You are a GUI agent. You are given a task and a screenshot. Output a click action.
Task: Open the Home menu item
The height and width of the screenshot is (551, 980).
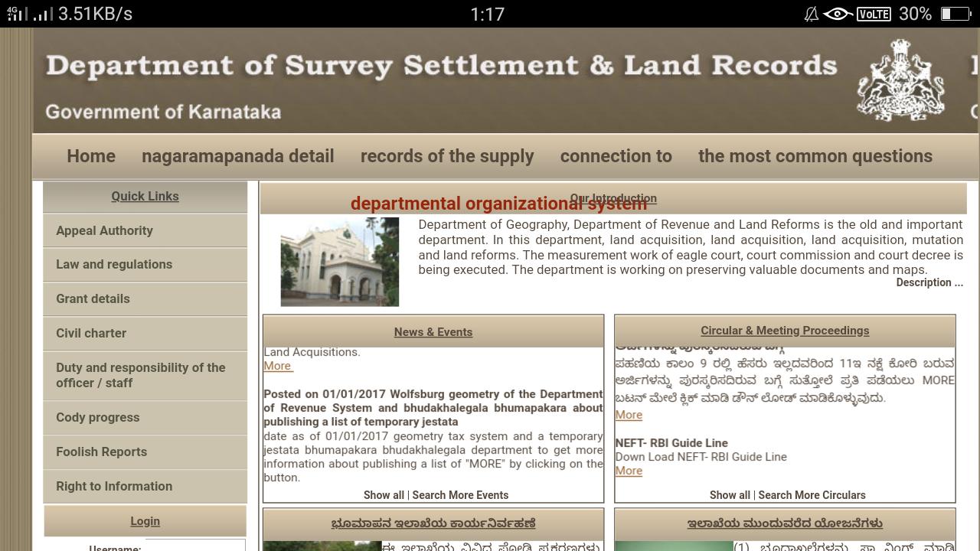(x=91, y=156)
